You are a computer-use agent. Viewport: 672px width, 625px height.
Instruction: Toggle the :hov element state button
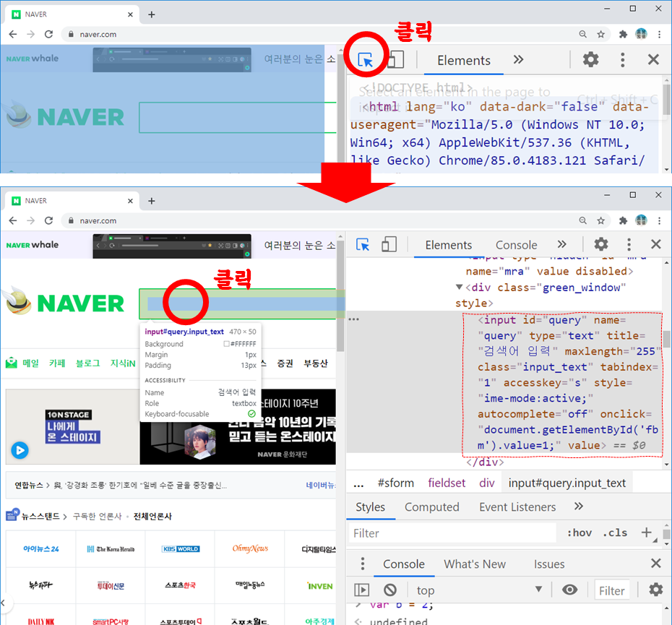(580, 533)
